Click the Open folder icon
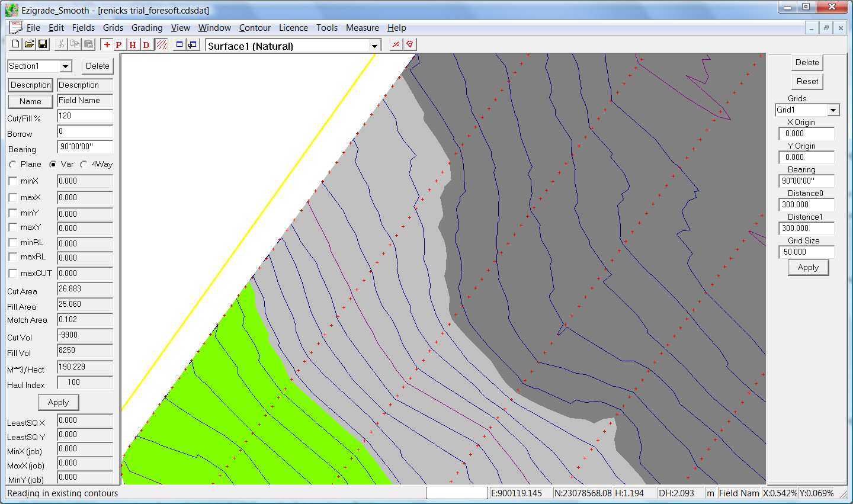Viewport: 853px width, 504px height. pyautogui.click(x=29, y=44)
